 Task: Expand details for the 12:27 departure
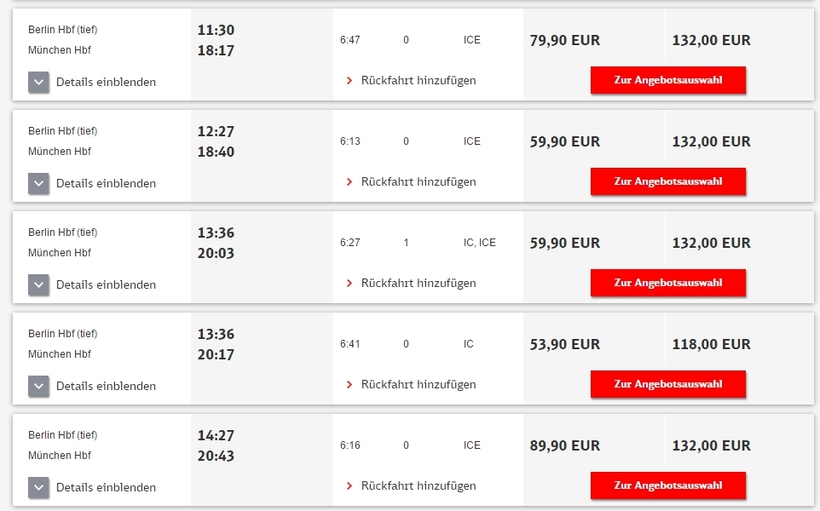tap(39, 184)
